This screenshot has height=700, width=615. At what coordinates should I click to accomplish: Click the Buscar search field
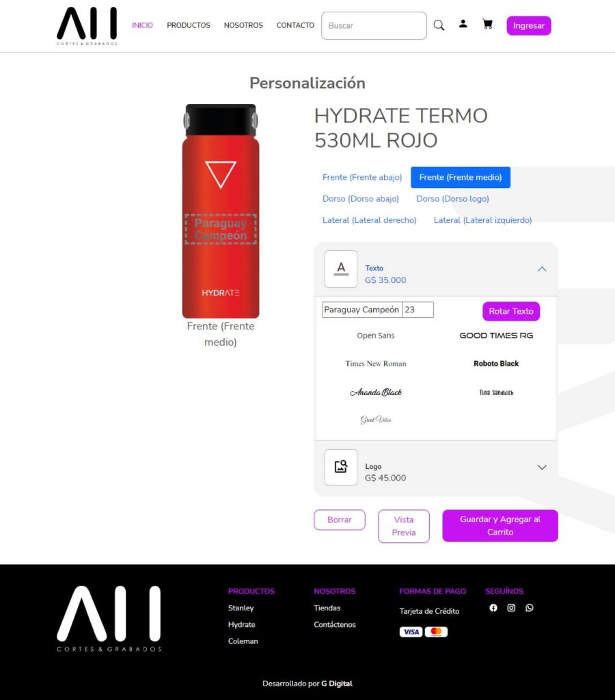374,25
